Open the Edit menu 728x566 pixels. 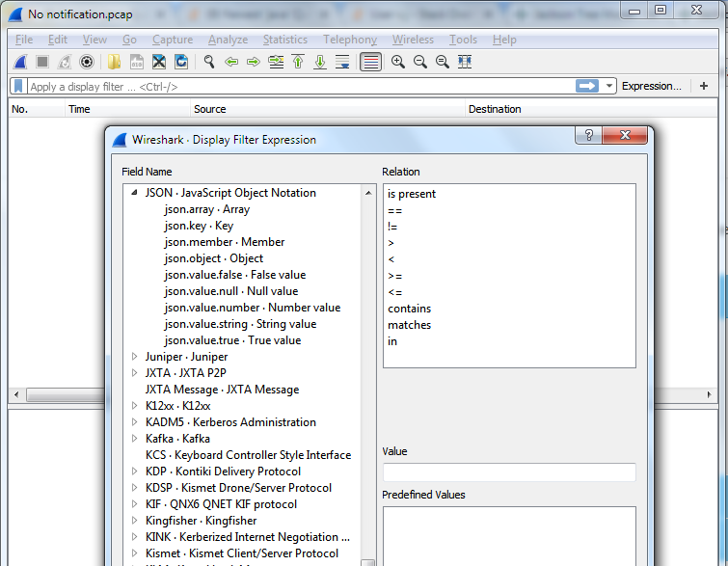click(x=58, y=40)
